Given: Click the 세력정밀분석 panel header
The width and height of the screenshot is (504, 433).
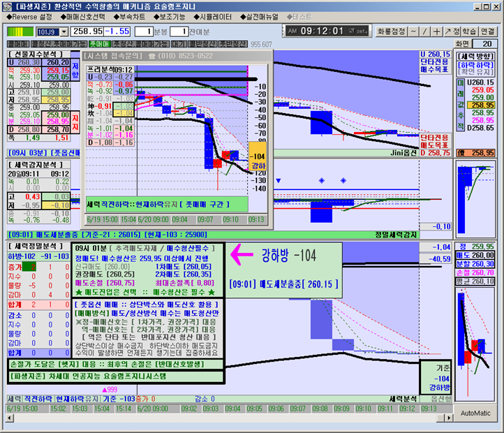Looking at the screenshot, I should 35,247.
